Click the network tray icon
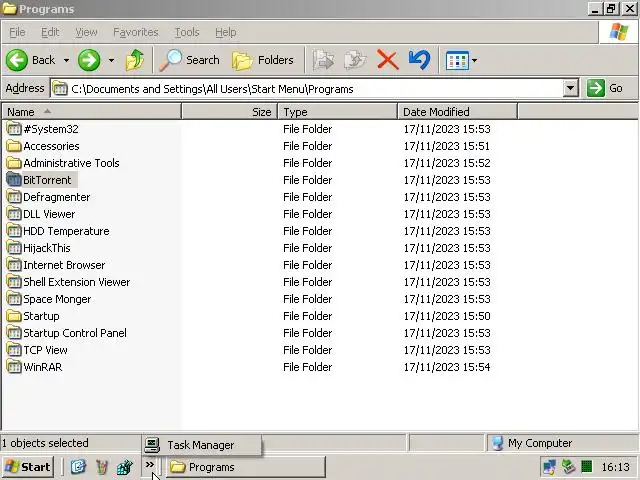 point(549,467)
